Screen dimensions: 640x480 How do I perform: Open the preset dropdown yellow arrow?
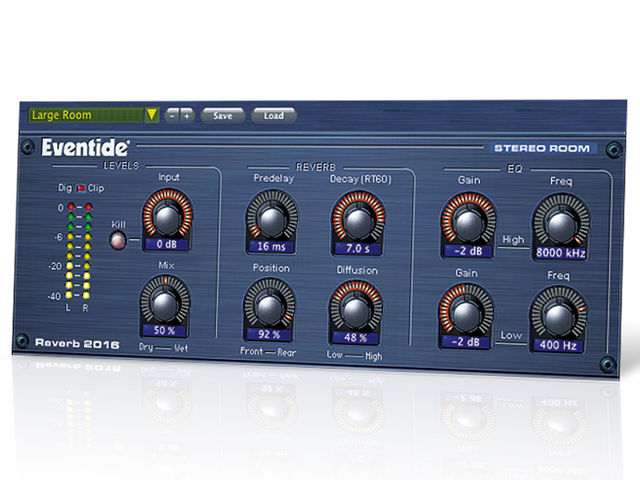pos(152,115)
